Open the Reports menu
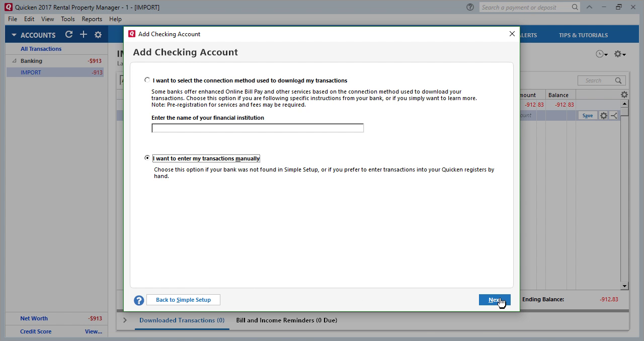The width and height of the screenshot is (644, 341). (x=92, y=19)
